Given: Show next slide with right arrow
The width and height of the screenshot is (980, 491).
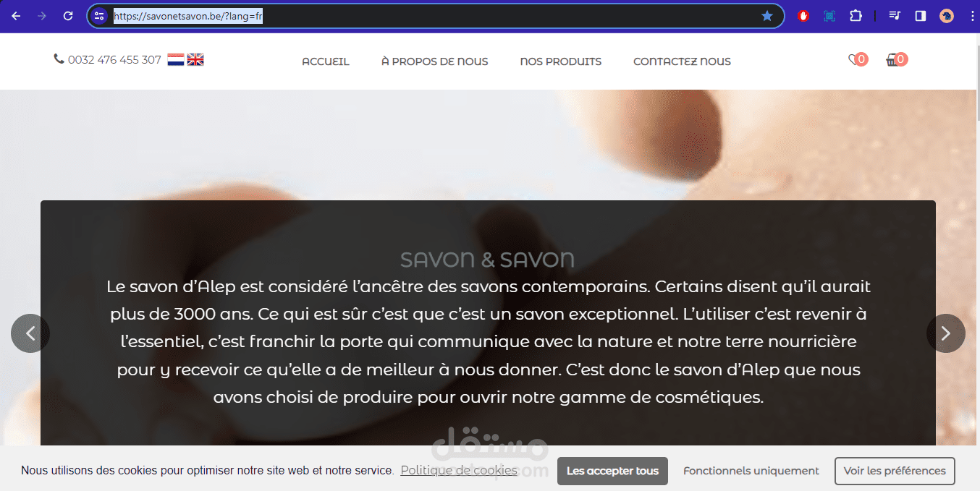Looking at the screenshot, I should click(946, 333).
